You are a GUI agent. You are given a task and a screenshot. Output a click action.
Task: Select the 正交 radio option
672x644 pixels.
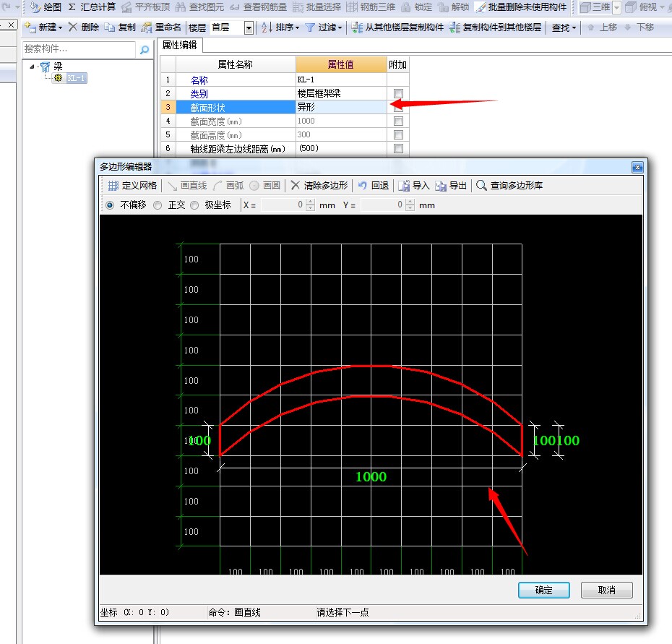click(158, 205)
